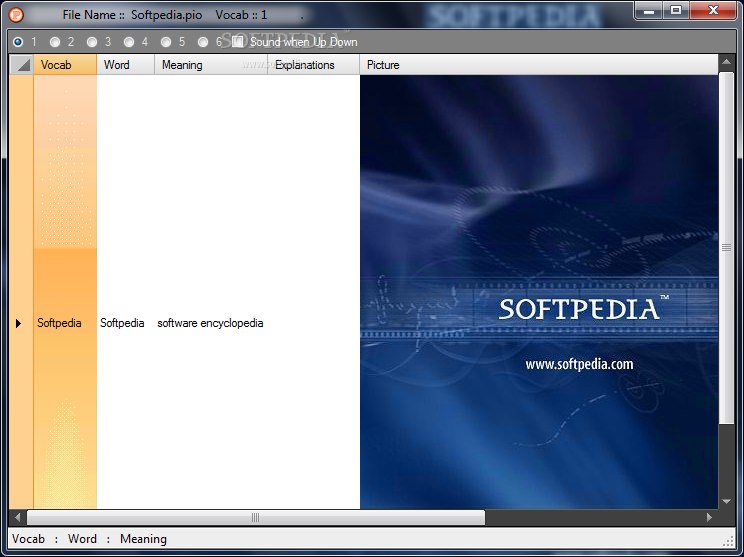This screenshot has height=557, width=744.
Task: Click the Word column header
Action: tap(126, 65)
